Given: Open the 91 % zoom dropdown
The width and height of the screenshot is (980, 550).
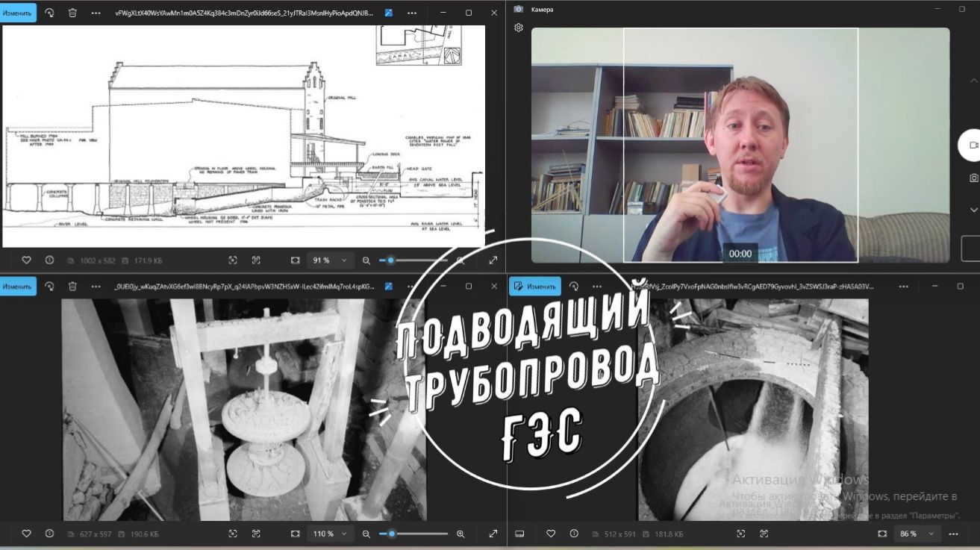Looking at the screenshot, I should (x=329, y=260).
